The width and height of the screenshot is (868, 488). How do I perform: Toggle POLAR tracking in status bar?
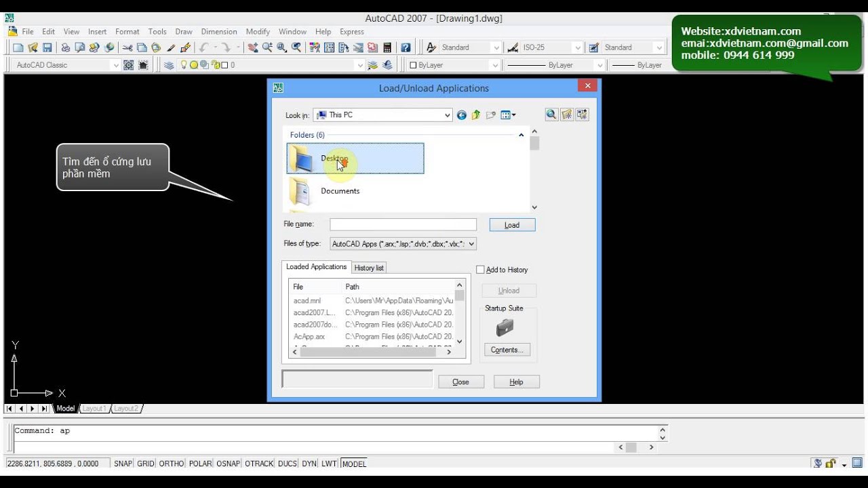(x=200, y=464)
